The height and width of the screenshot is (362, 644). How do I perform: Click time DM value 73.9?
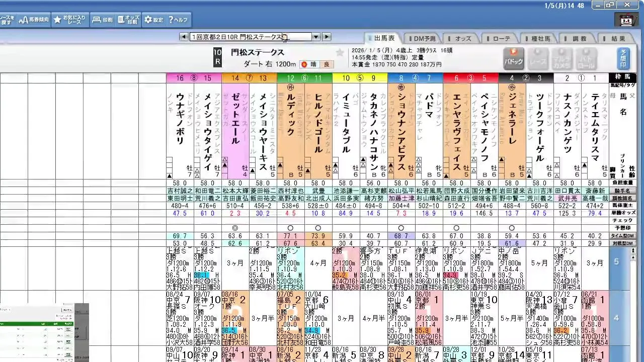(318, 236)
